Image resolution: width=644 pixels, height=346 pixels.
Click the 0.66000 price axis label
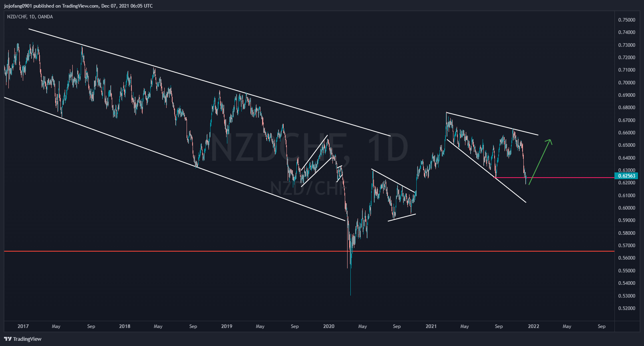626,133
